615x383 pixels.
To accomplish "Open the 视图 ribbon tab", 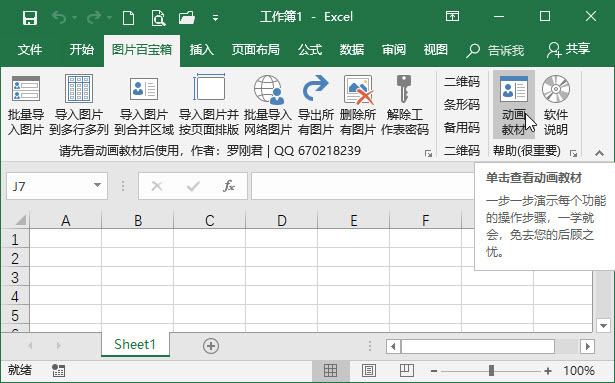I will [435, 50].
